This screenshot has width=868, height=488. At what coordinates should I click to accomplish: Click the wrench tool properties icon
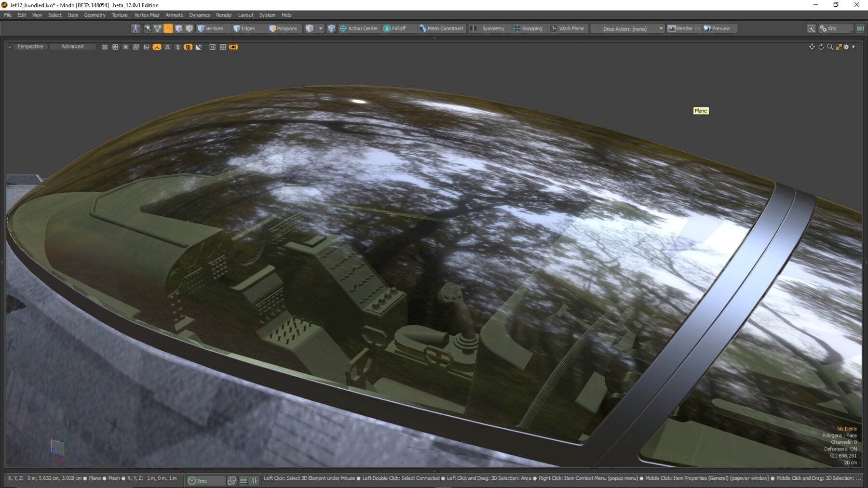coord(812,28)
